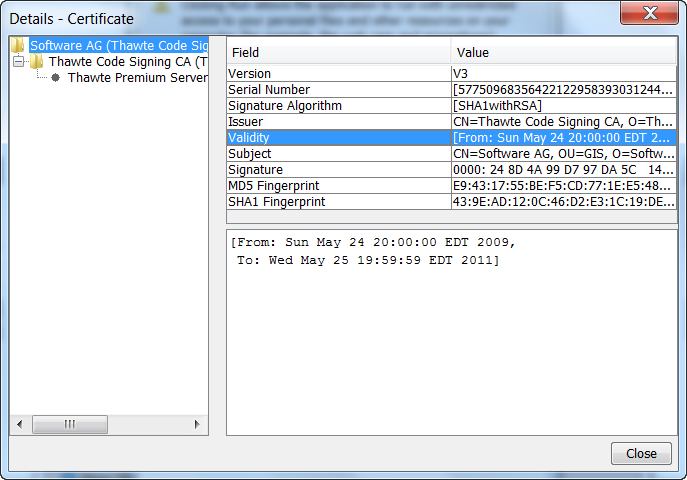Click the 'To: Wed May 25' line in details pane
This screenshot has width=687, height=480.
coord(368,260)
